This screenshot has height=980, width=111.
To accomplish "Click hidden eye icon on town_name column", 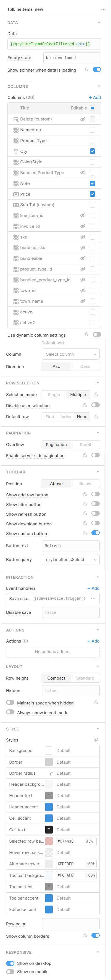I will pyautogui.click(x=83, y=301).
